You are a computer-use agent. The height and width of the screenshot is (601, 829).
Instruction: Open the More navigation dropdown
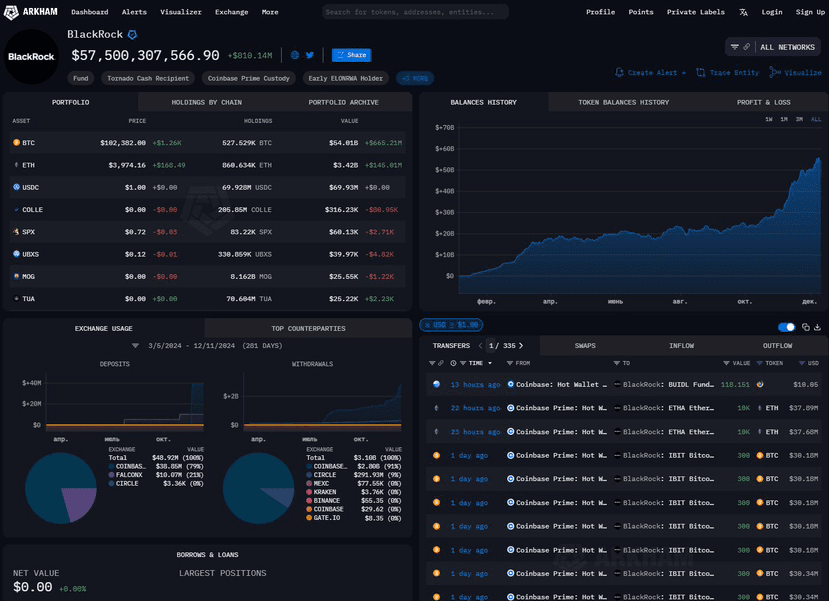click(x=270, y=12)
